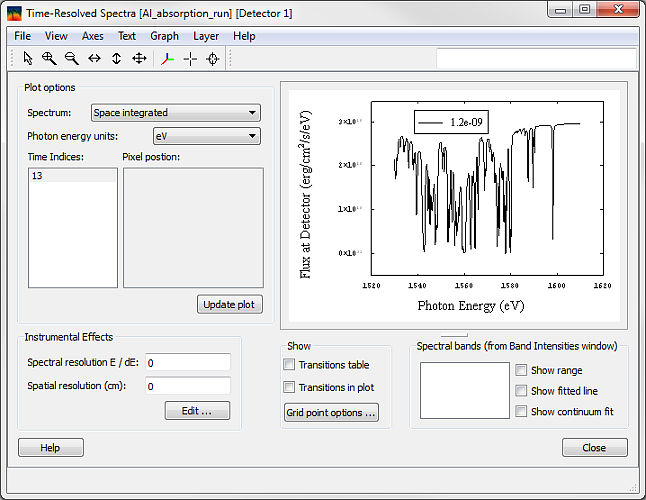Viewport: 646px width, 500px height.
Task: Click the Grid point options button
Action: point(331,413)
